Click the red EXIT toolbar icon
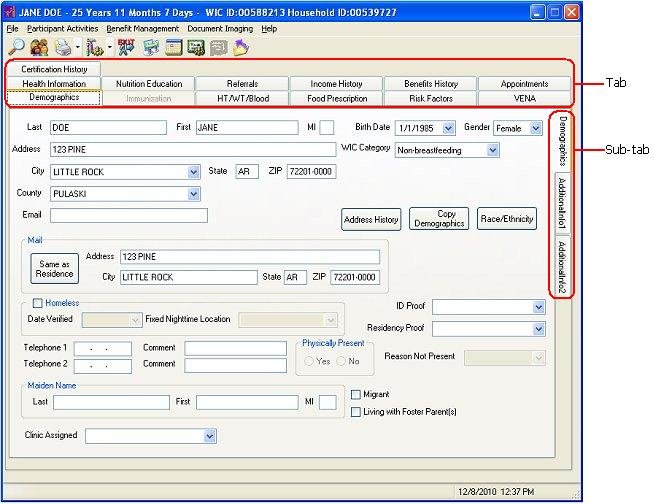This screenshot has width=654, height=504. (126, 47)
